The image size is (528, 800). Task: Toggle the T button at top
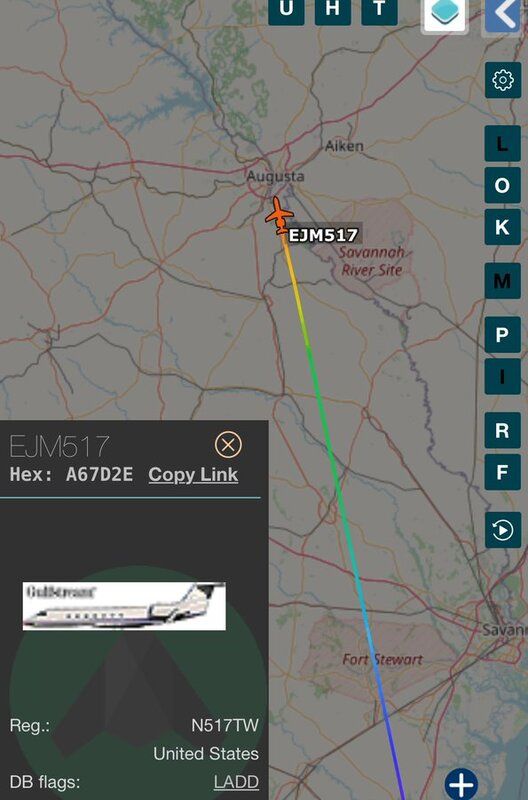pos(379,10)
